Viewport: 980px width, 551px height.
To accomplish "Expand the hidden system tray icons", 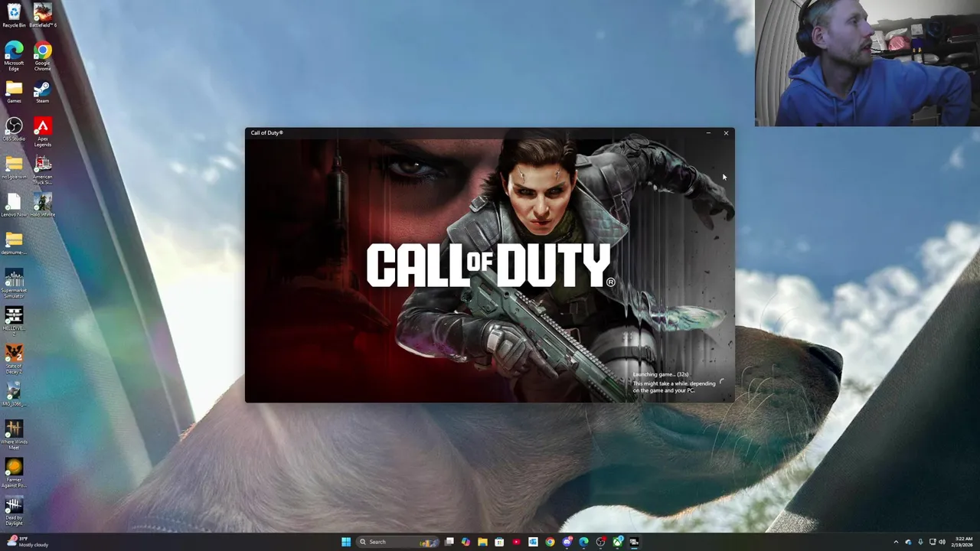I will tap(897, 542).
